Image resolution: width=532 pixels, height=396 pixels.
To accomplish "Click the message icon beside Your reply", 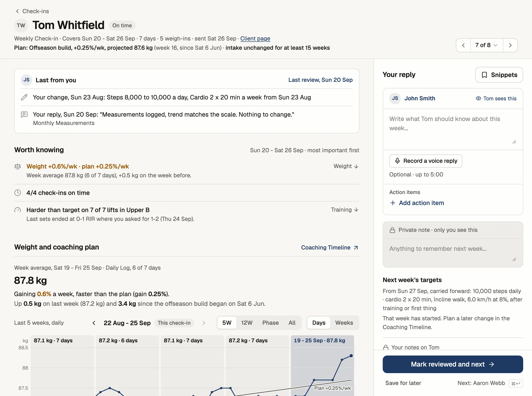I will point(24,114).
